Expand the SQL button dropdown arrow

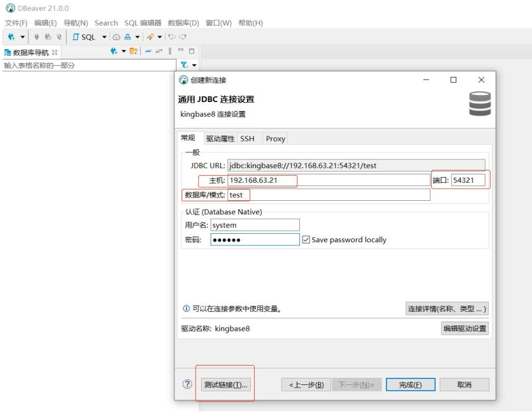pos(105,37)
